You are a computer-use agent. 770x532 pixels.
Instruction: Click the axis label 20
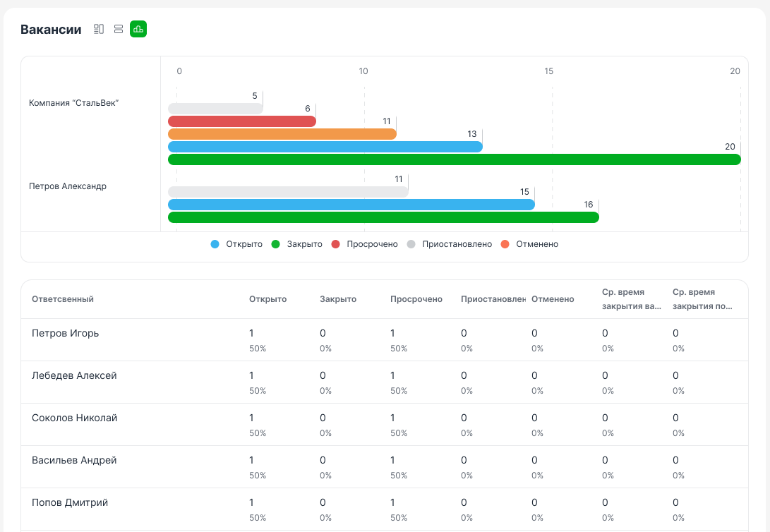tap(735, 71)
